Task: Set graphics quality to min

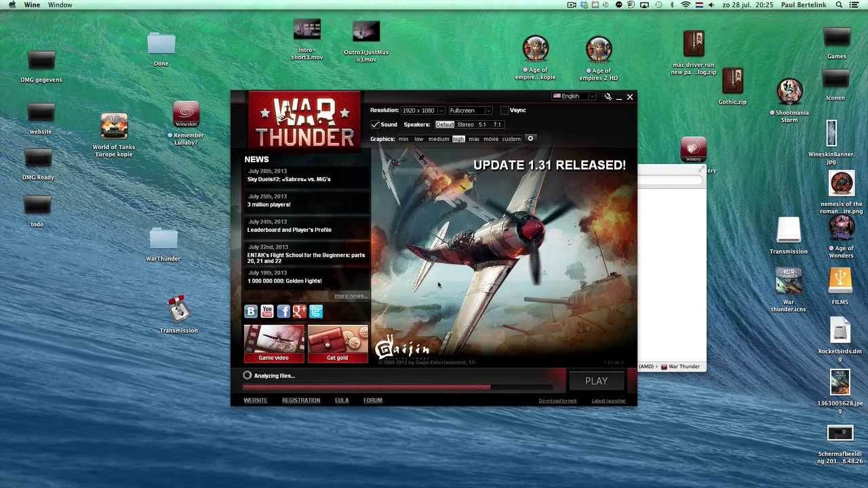Action: 403,139
